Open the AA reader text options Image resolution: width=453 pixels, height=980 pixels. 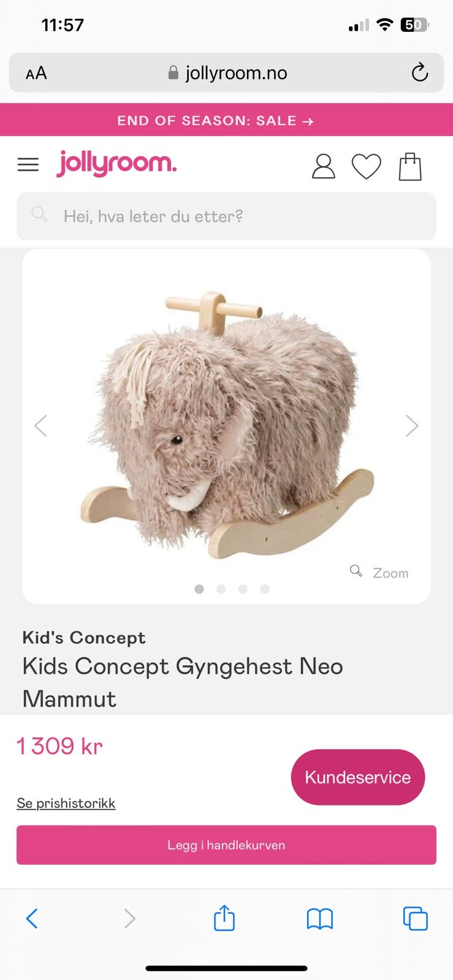click(36, 73)
